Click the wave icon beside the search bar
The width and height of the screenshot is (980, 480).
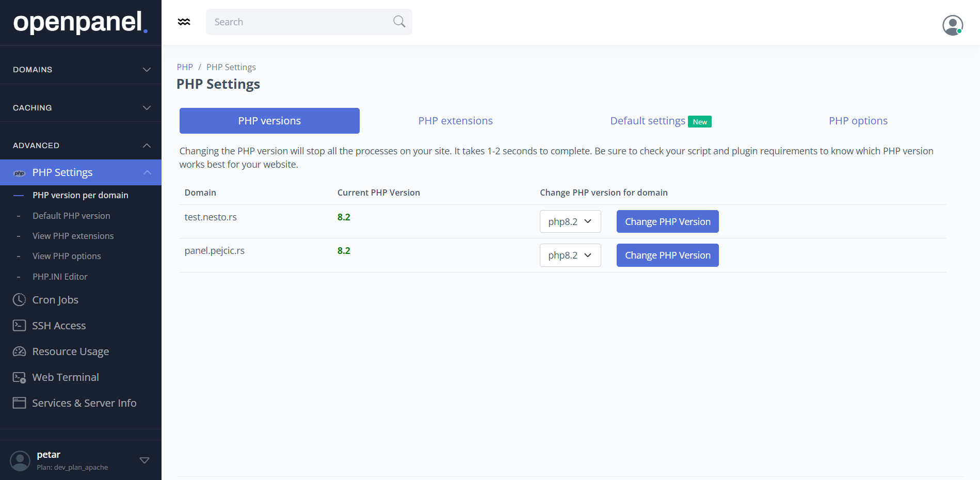click(184, 22)
